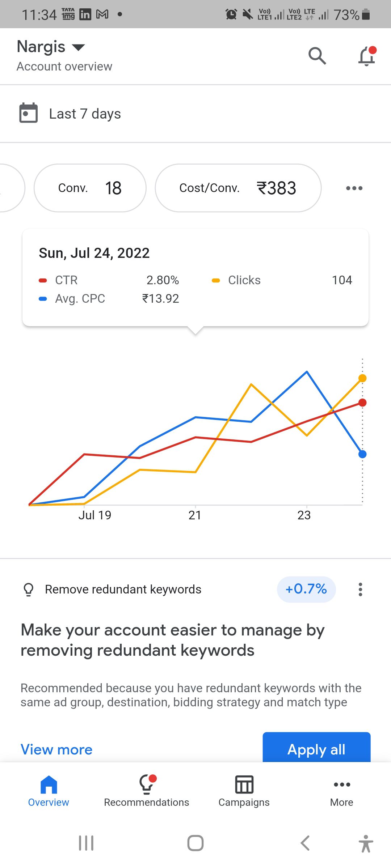This screenshot has width=391, height=868.
Task: Select the Conv. 18 metric chip
Action: 90,188
